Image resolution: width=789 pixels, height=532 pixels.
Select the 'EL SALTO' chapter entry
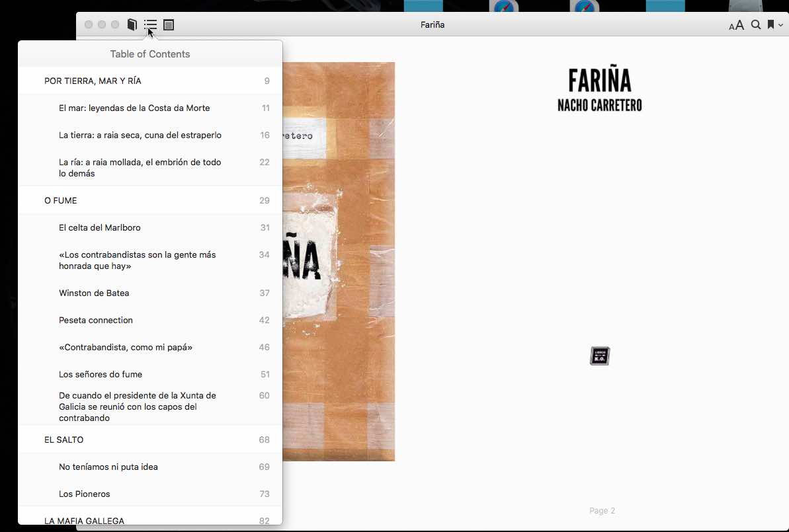pyautogui.click(x=63, y=439)
